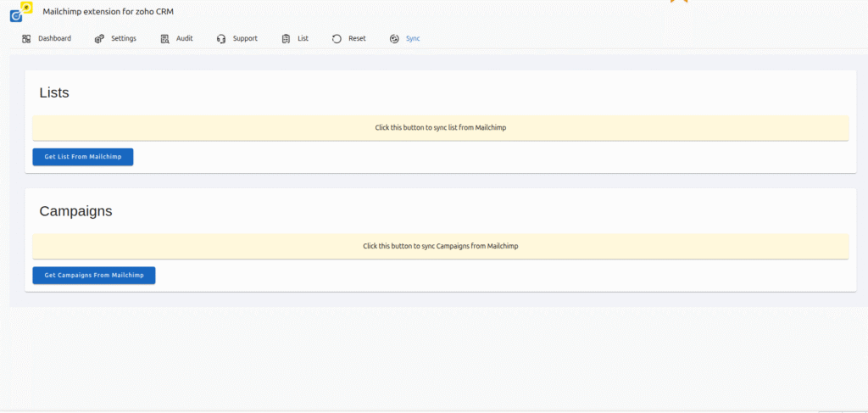Click Get List From Mailchimp button
Image resolution: width=868 pixels, height=413 pixels.
[83, 157]
